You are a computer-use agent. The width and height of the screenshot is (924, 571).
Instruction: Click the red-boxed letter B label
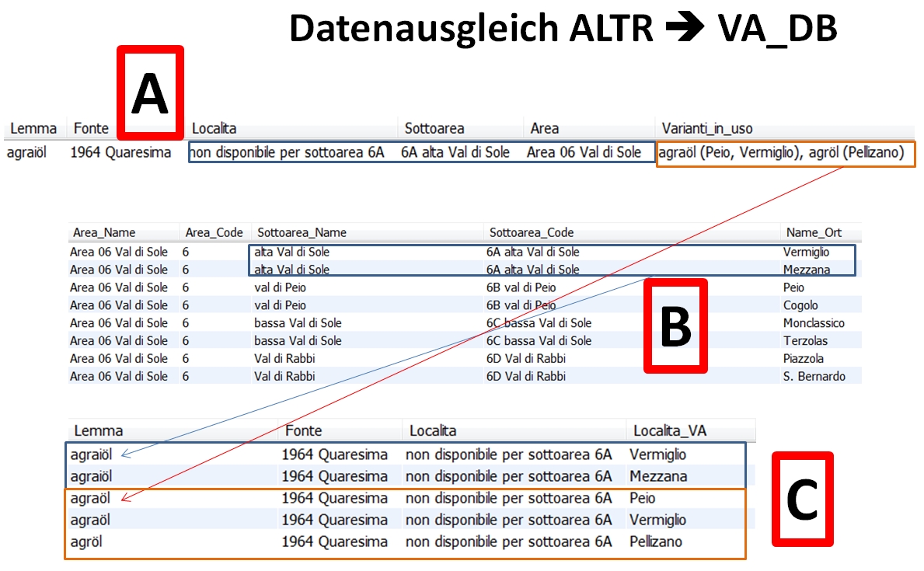(675, 326)
